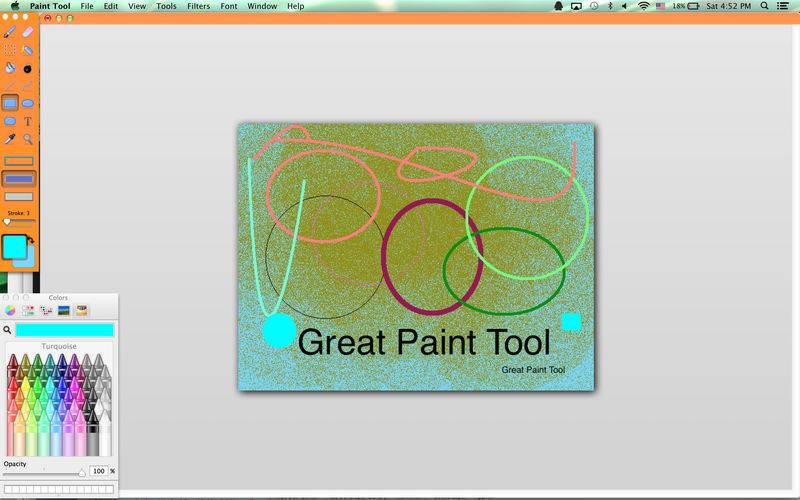
Task: Choose the magnifier zoom tool in toolbox
Action: 28,139
